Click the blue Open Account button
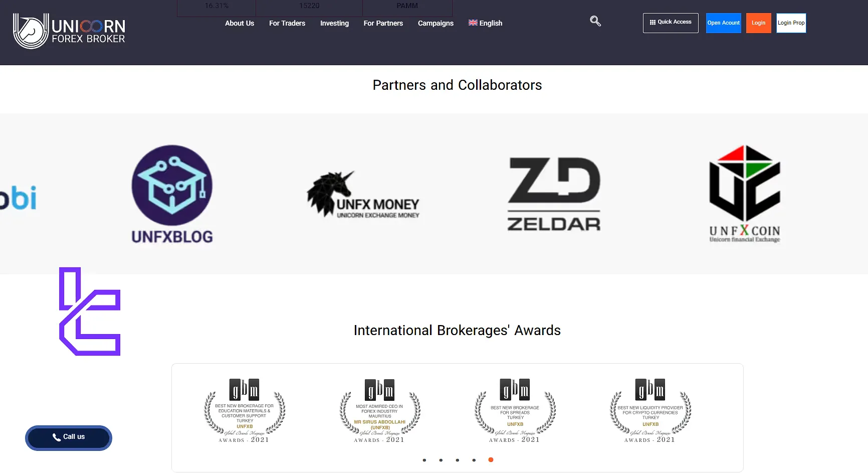This screenshot has height=474, width=868. tap(723, 23)
